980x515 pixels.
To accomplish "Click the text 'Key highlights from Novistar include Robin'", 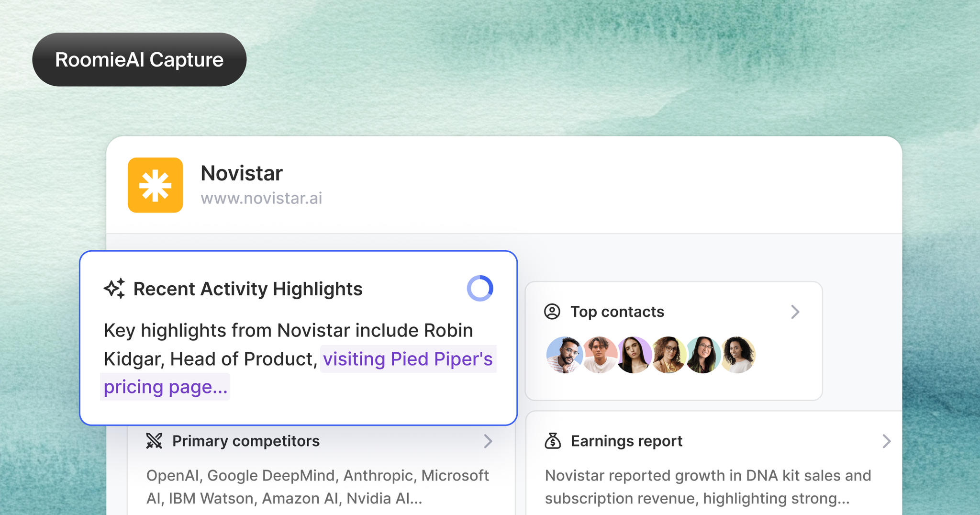I will (289, 330).
